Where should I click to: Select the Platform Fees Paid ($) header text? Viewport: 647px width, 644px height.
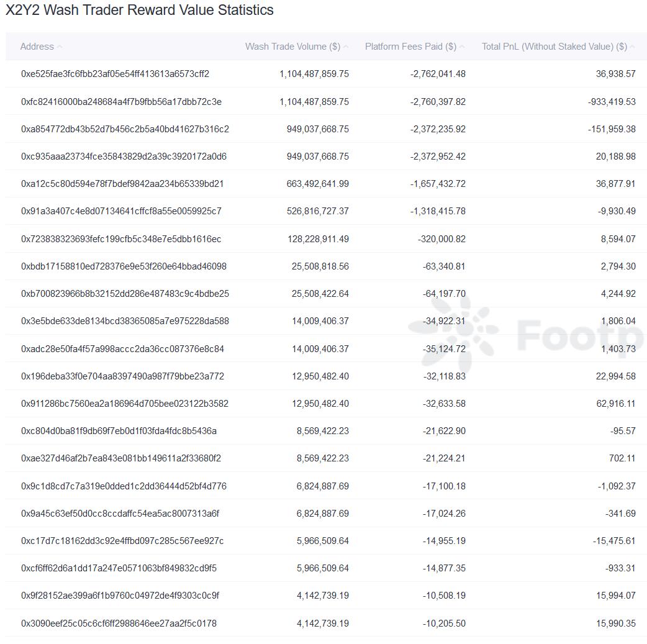tap(410, 47)
